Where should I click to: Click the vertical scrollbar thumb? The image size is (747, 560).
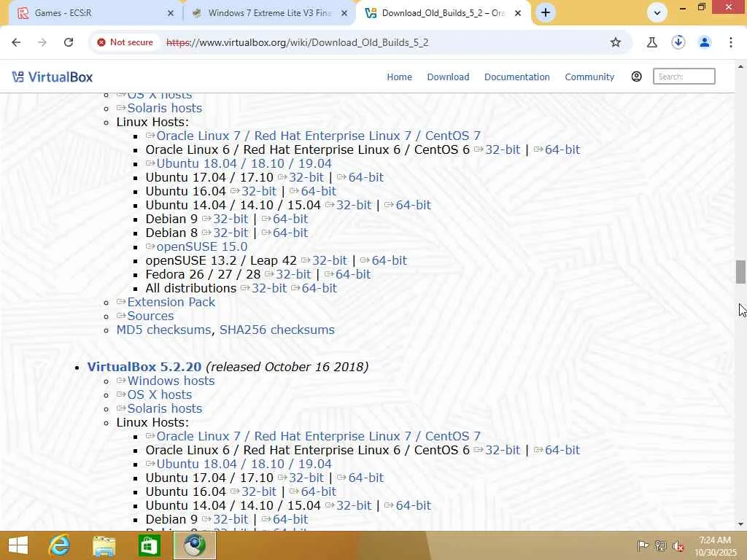tap(740, 272)
